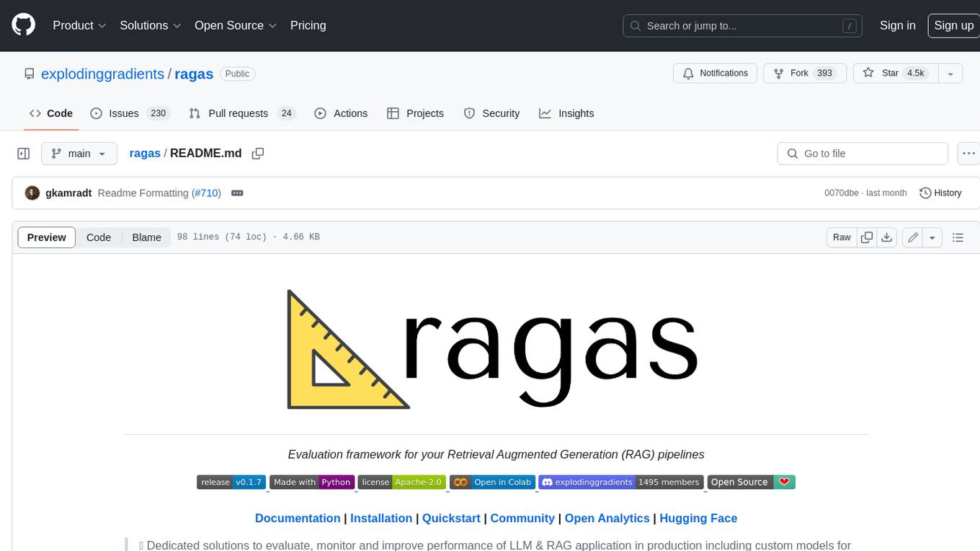Open the file History
This screenshot has width=980, height=551.
(x=940, y=193)
